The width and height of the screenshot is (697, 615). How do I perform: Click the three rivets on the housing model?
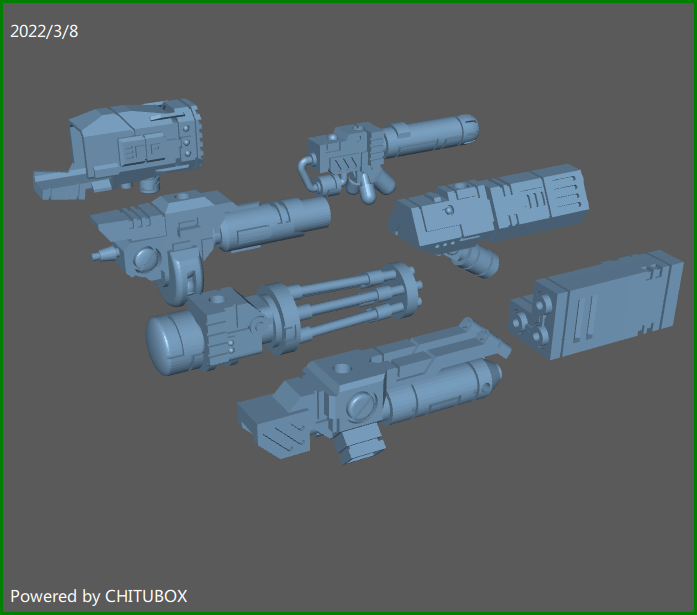pos(187,141)
